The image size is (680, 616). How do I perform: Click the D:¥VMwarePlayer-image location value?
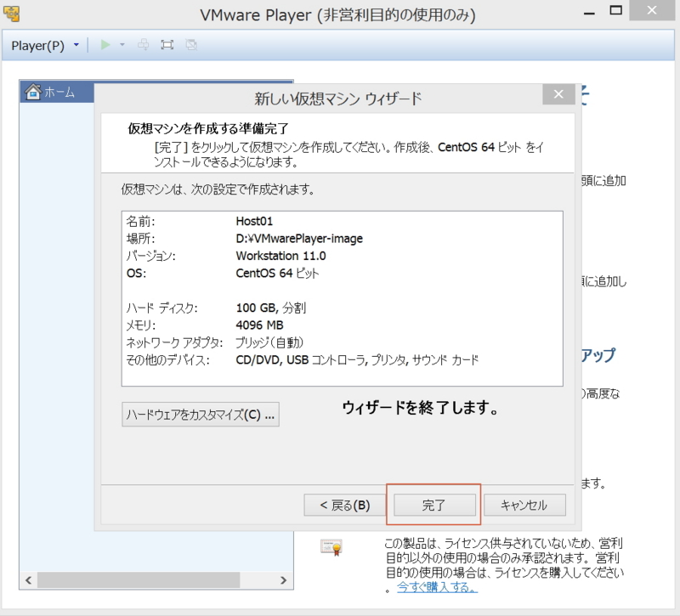coord(299,239)
